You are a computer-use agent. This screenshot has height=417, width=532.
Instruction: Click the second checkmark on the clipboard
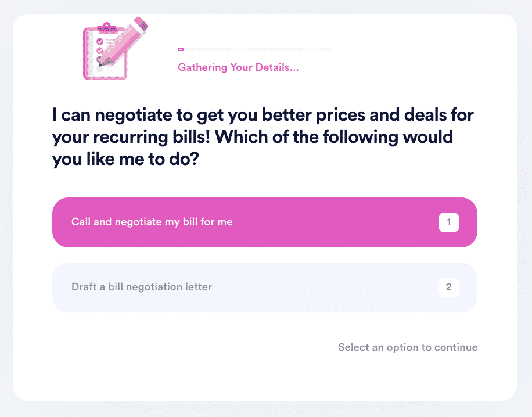100,51
